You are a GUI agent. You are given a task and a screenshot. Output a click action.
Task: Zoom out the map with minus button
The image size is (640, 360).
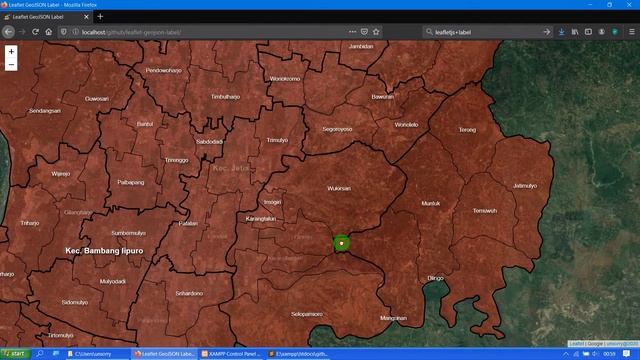pos(11,64)
